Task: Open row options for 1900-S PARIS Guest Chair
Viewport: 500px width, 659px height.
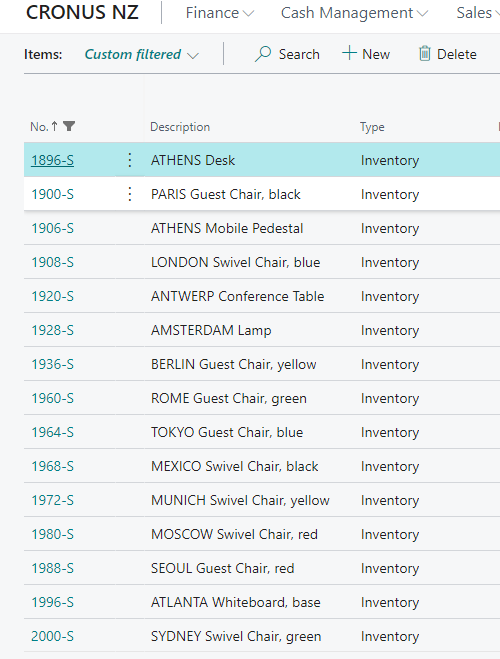Action: 130,194
